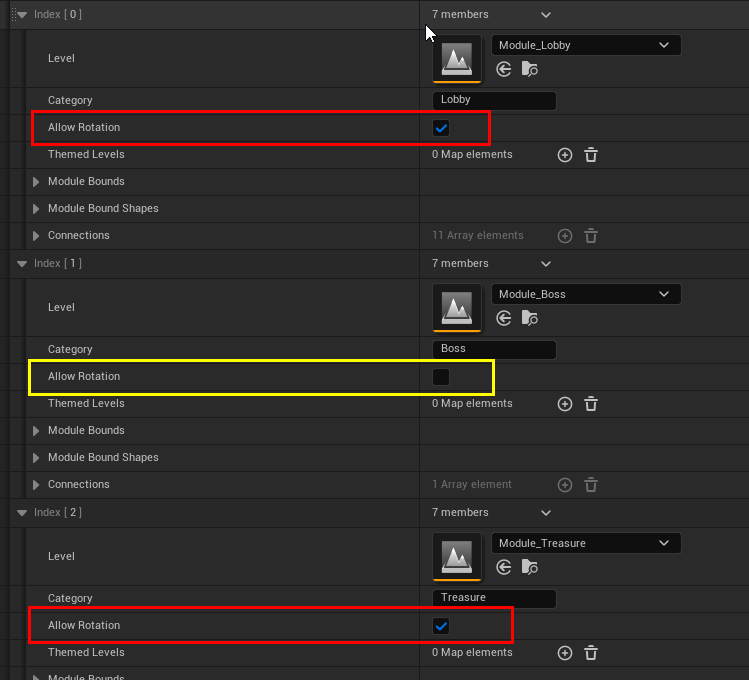Click the Module_Treasure level thumbnail
749x680 pixels.
[x=457, y=557]
